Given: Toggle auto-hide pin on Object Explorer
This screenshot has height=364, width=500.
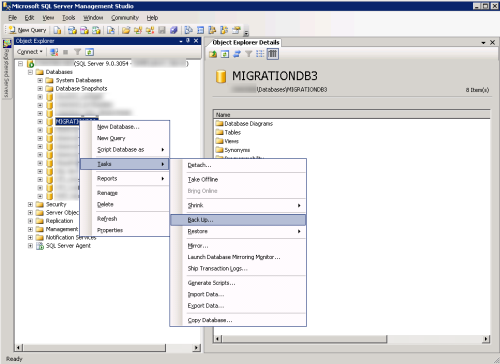Looking at the screenshot, I should 188,41.
